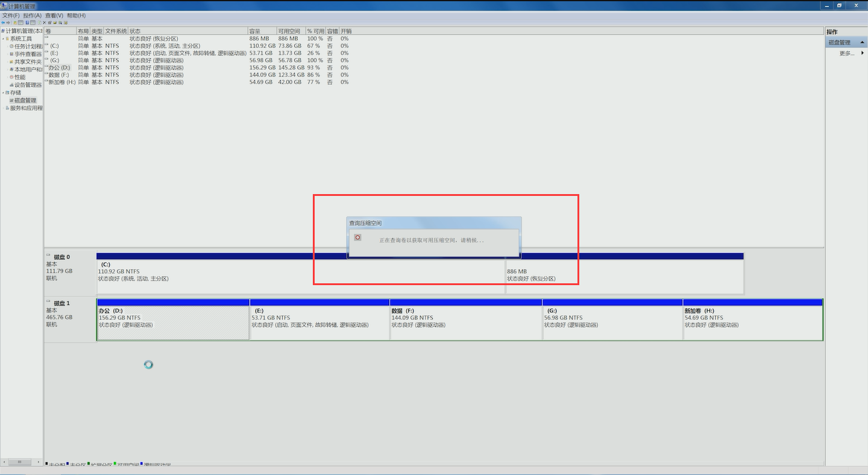Click the black legend swatch
This screenshot has width=868, height=475.
point(46,464)
